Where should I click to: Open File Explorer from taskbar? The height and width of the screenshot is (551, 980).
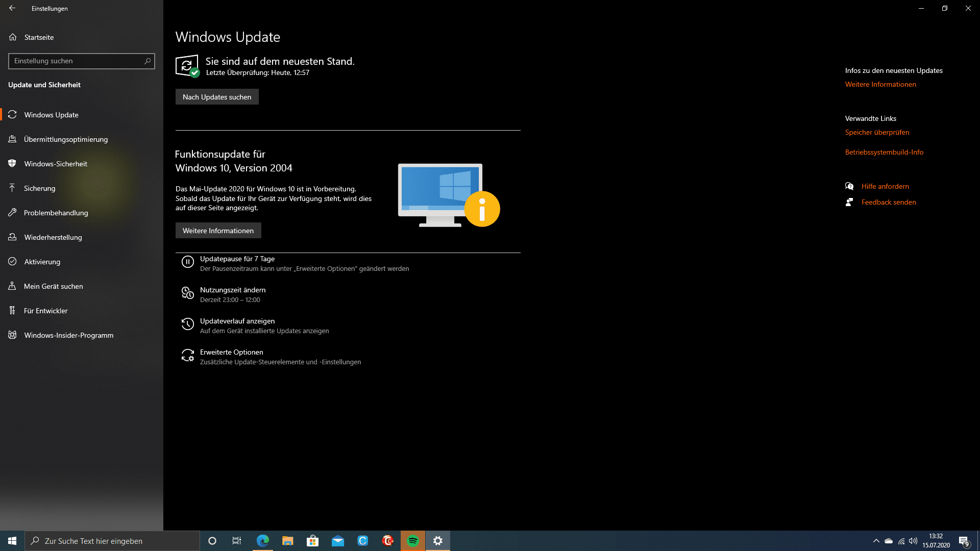pos(288,541)
